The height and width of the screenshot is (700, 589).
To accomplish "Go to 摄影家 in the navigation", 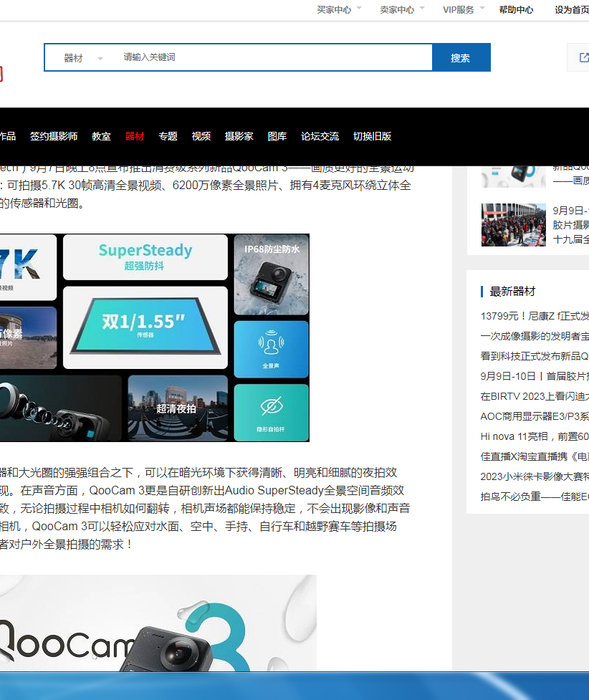I will click(239, 136).
